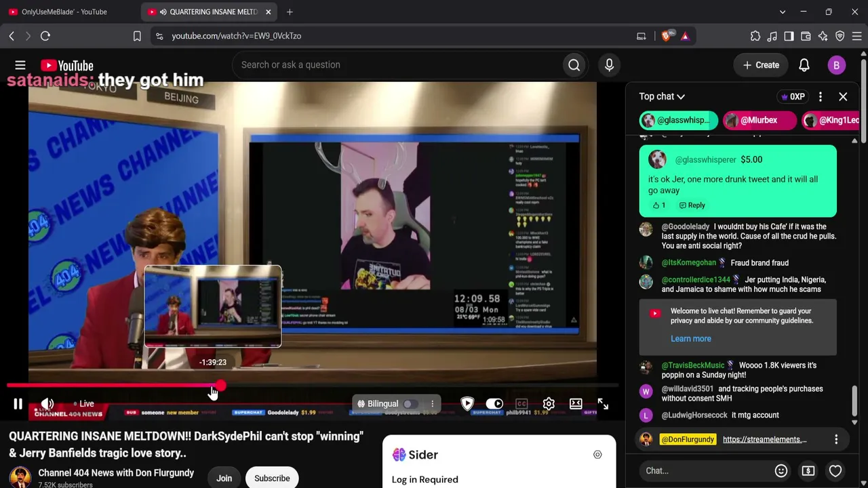Open Sider panel settings icon
868x488 pixels.
coord(597,455)
